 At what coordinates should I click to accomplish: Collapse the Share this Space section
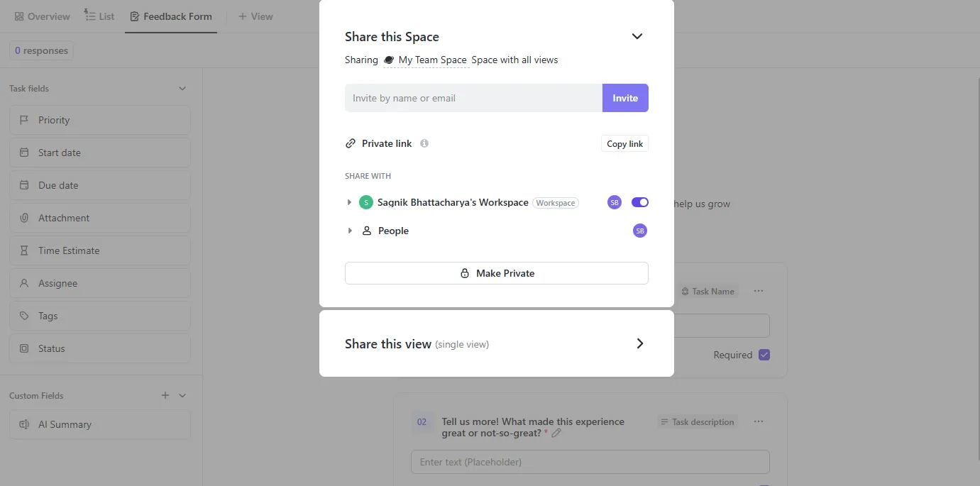pos(637,37)
